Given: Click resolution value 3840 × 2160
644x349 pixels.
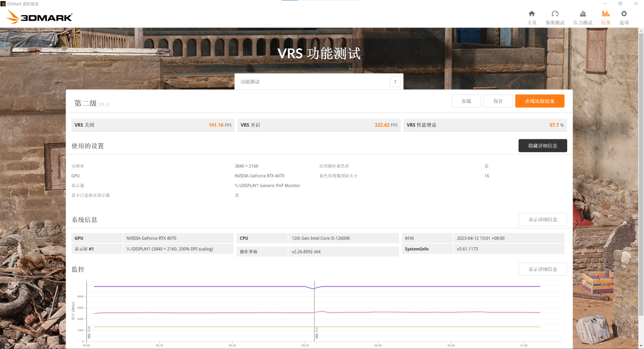Looking at the screenshot, I should click(x=247, y=166).
